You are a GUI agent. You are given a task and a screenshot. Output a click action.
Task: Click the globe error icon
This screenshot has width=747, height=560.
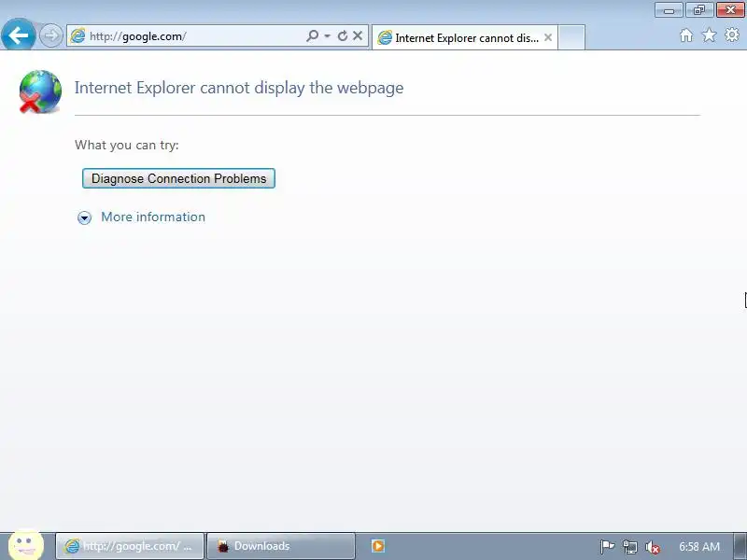point(40,91)
